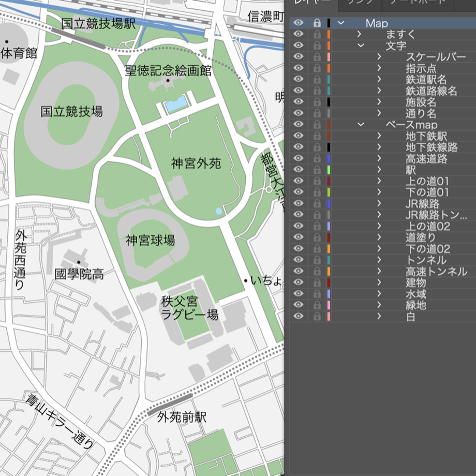This screenshot has height=476, width=476.
Task: Hide the 施設名 layer
Action: click(299, 102)
